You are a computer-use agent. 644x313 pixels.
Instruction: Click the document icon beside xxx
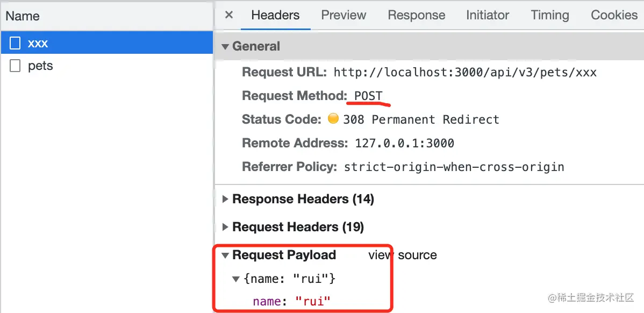pos(15,42)
